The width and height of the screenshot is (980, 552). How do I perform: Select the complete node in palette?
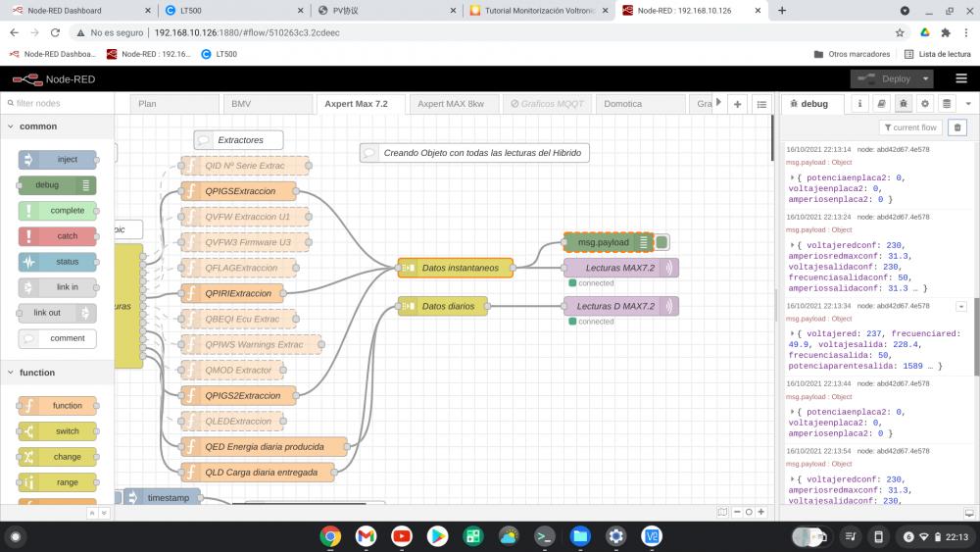(58, 211)
